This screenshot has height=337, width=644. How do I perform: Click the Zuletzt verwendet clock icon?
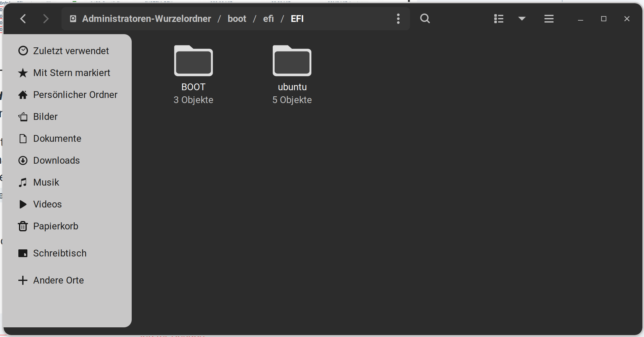tap(23, 51)
